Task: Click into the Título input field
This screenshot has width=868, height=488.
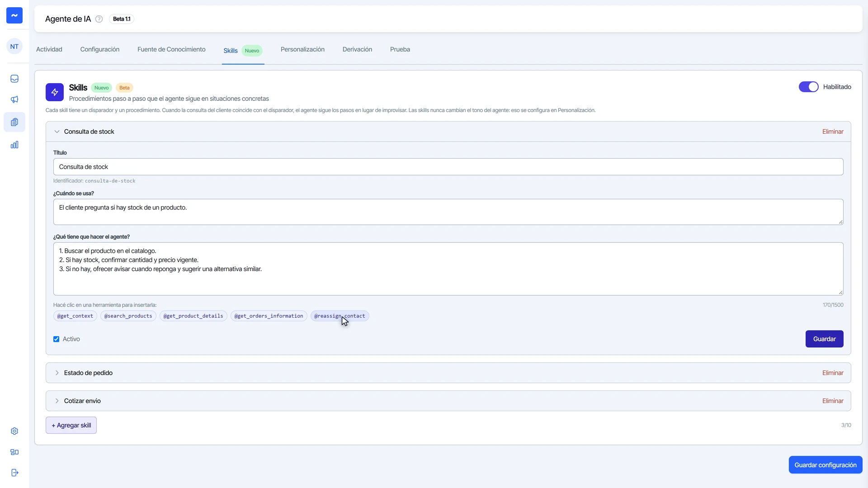Action: (x=448, y=167)
